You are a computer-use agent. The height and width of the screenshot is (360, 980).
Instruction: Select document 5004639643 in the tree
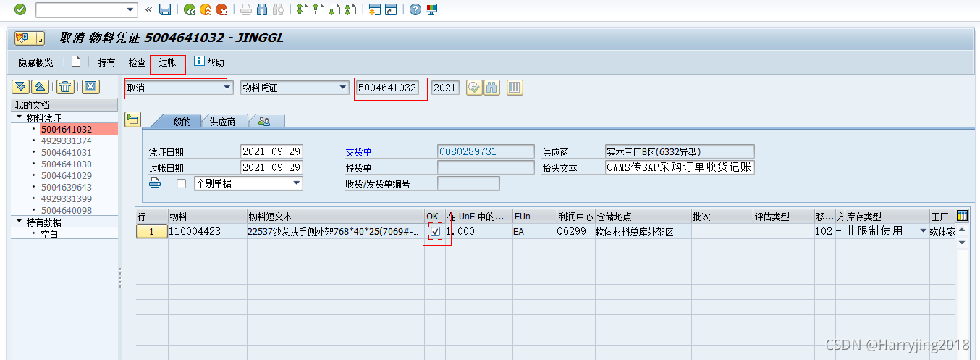tap(66, 187)
